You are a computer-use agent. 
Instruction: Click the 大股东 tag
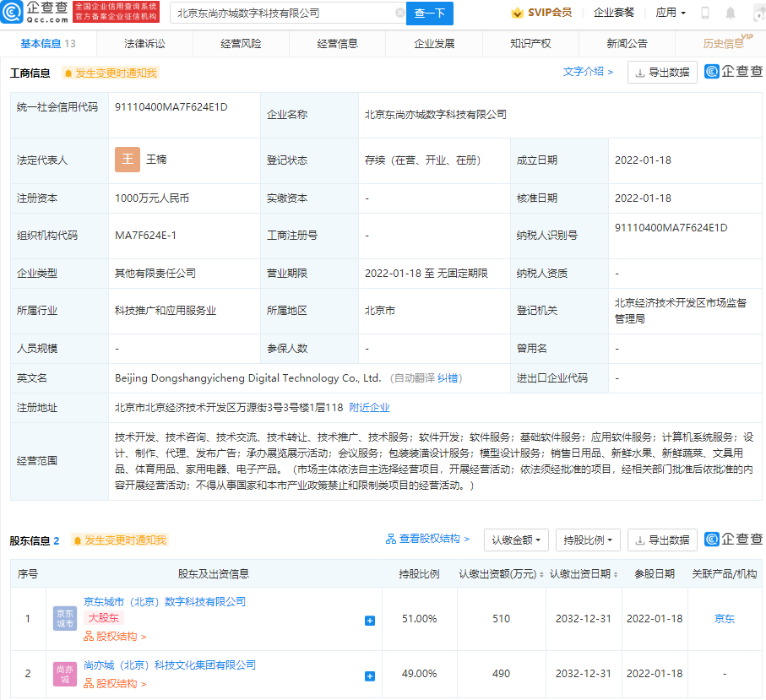pyautogui.click(x=104, y=618)
